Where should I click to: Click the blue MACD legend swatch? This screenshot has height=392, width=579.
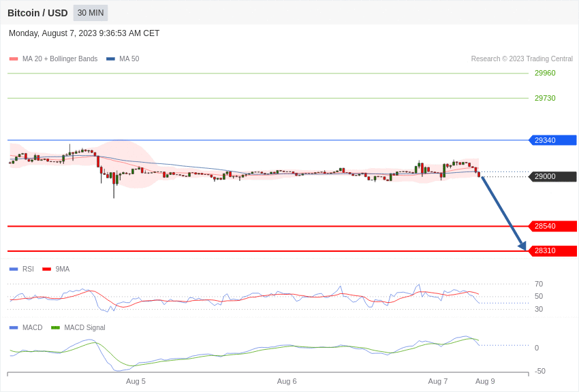click(x=14, y=327)
